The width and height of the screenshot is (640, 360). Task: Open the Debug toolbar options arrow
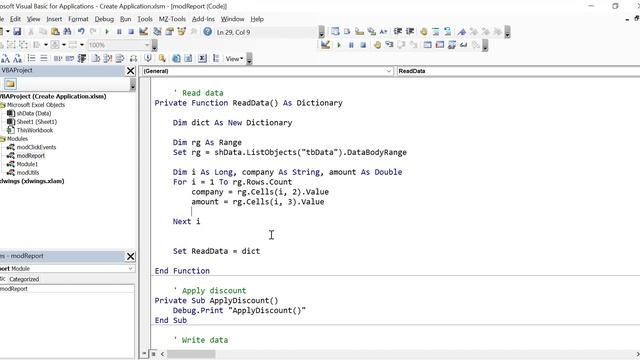click(x=485, y=45)
